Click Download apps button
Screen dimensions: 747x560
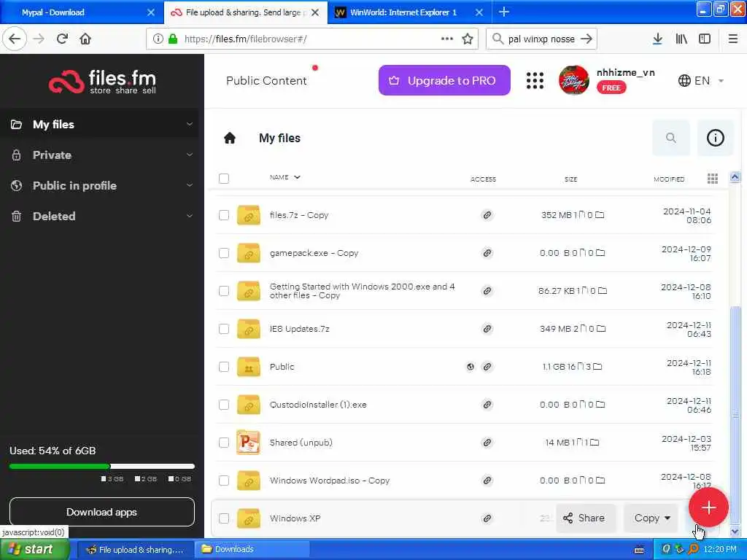[x=102, y=512]
